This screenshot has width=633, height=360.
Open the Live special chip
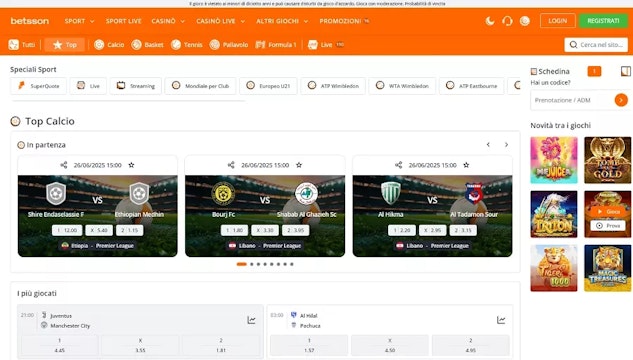(x=88, y=86)
